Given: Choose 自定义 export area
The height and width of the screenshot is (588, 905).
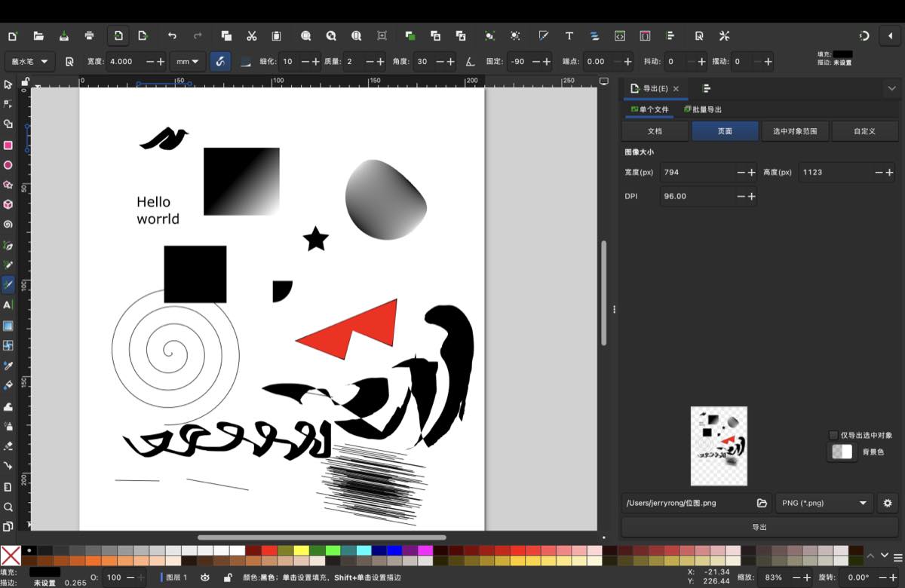Looking at the screenshot, I should click(x=865, y=130).
